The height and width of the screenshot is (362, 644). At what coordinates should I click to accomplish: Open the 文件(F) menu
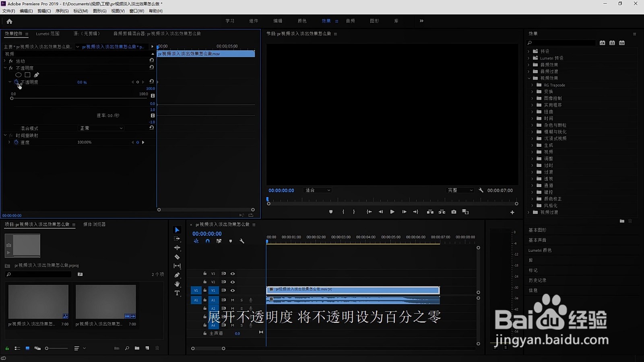(x=9, y=11)
